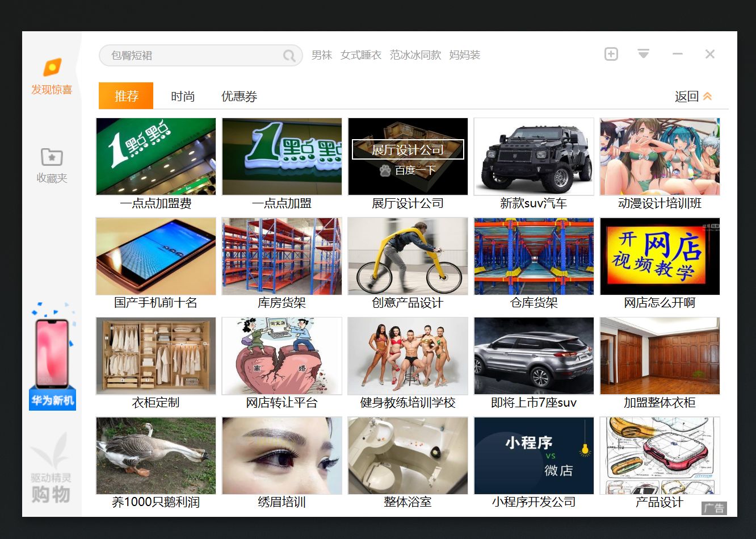
Task: Switch to the 优惠券 tab
Action: pyautogui.click(x=239, y=96)
